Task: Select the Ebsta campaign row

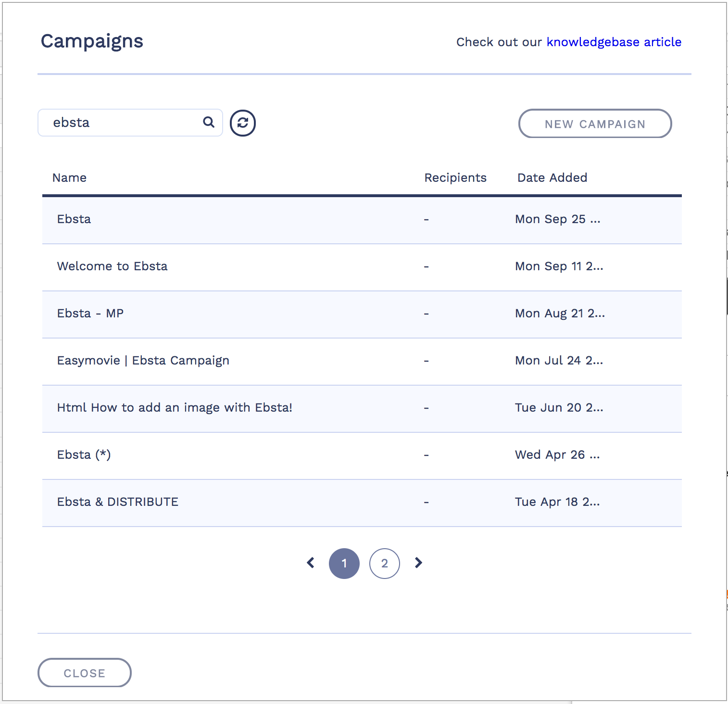Action: tap(74, 219)
